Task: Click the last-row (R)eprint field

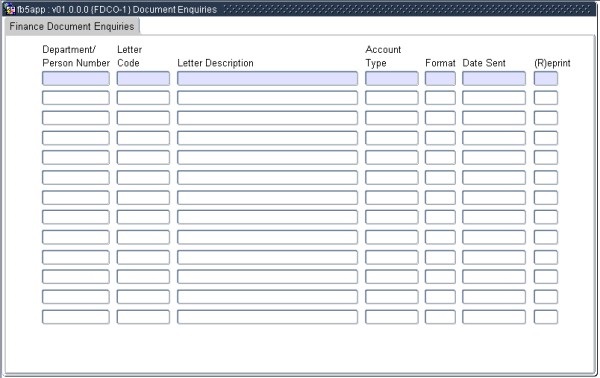Action: (x=546, y=317)
